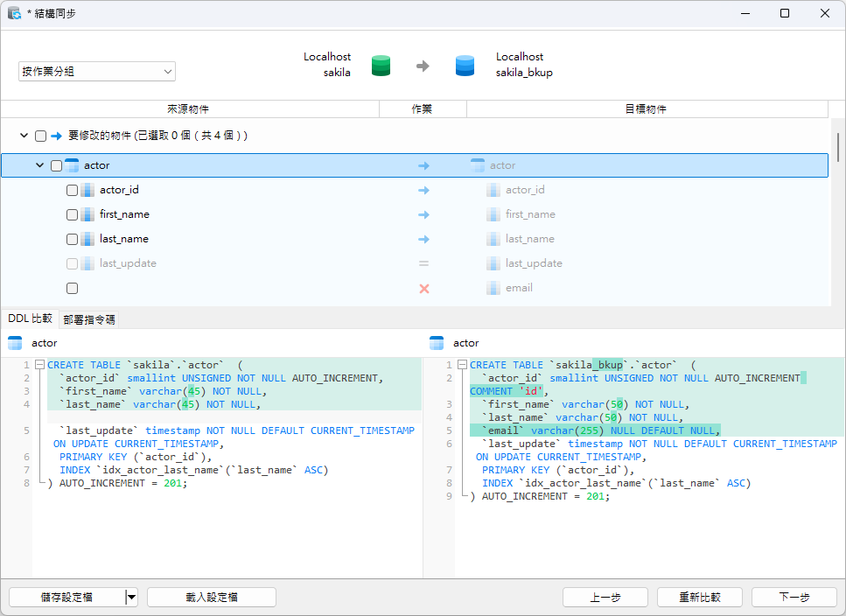
Task: Click the target actor table icon in DDL pane
Action: pyautogui.click(x=437, y=343)
